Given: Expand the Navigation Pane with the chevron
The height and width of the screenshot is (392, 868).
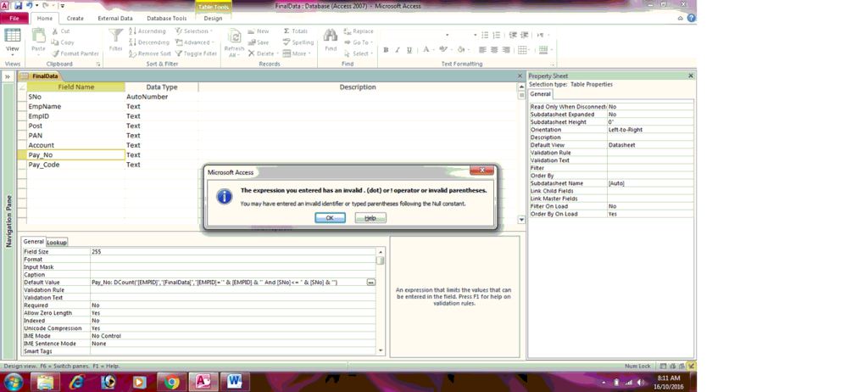Looking at the screenshot, I should point(8,76).
